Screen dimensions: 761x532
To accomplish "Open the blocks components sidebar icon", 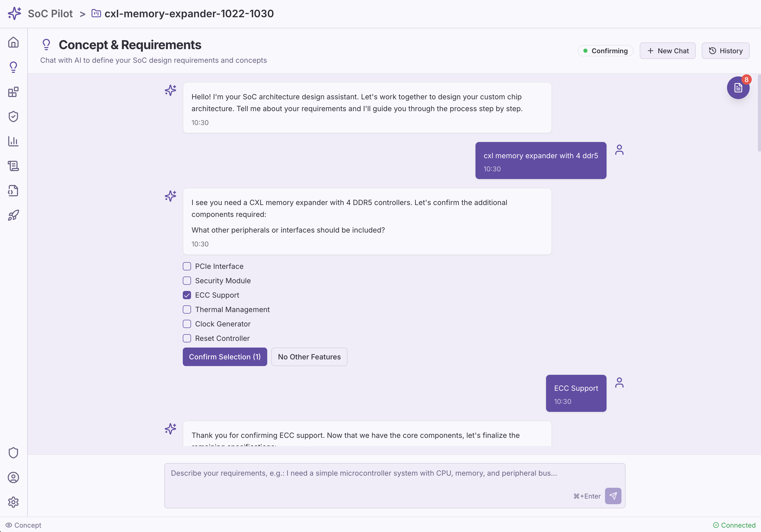I will (13, 92).
